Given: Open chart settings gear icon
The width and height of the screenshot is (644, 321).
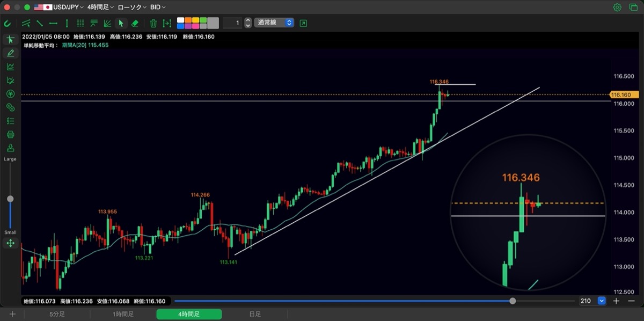Looking at the screenshot, I should pos(617,8).
